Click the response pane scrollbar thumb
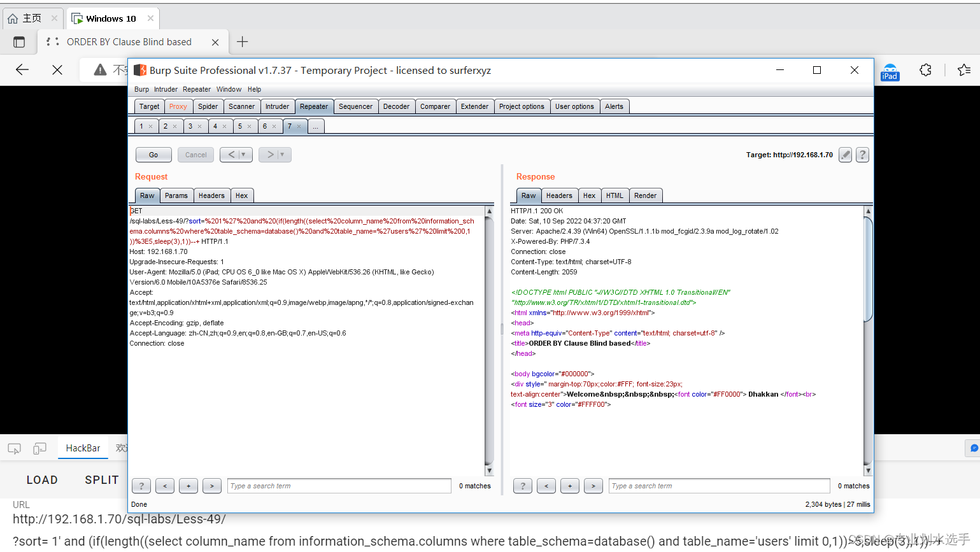 point(868,269)
